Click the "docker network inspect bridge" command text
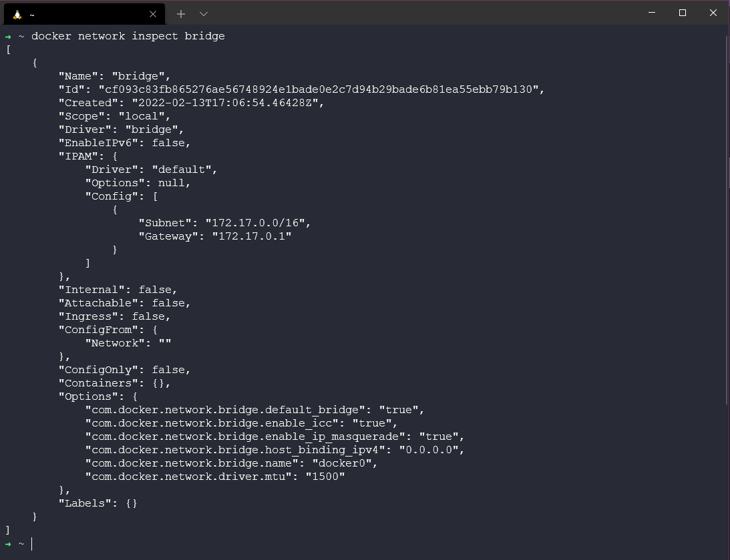730x560 pixels. [x=128, y=36]
